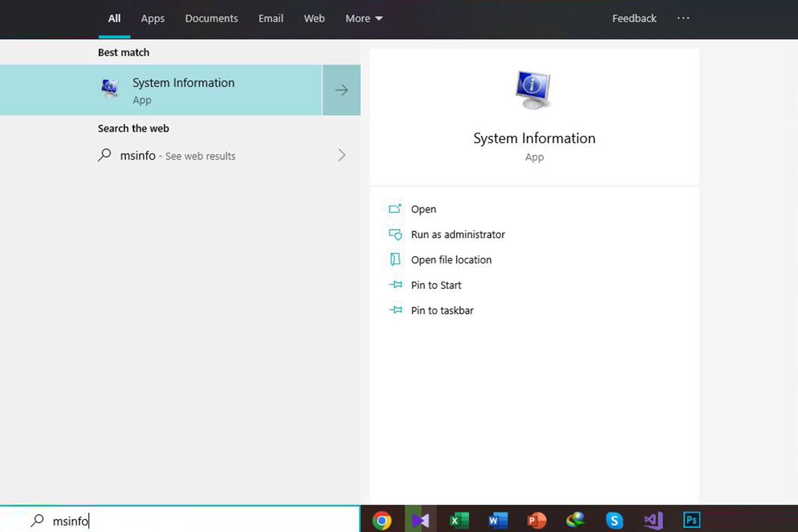The image size is (798, 532).
Task: Expand the More search filters dropdown
Action: pyautogui.click(x=363, y=18)
